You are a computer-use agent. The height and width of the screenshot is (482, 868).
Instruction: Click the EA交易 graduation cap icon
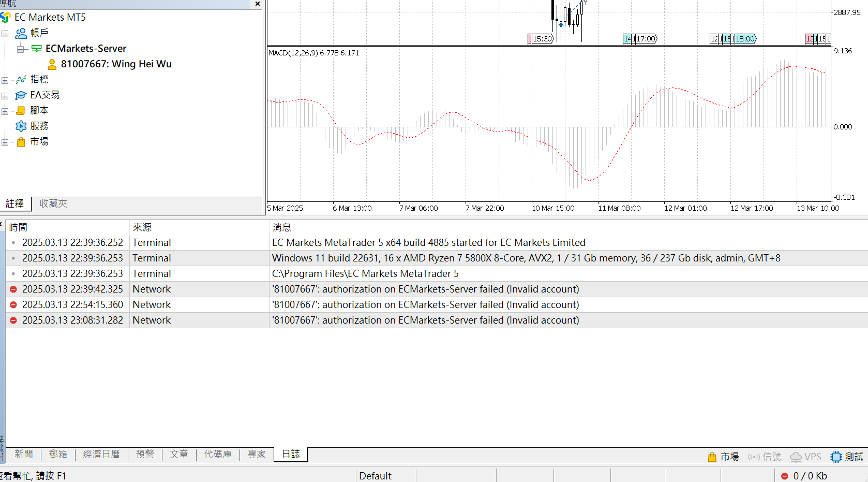pos(21,95)
